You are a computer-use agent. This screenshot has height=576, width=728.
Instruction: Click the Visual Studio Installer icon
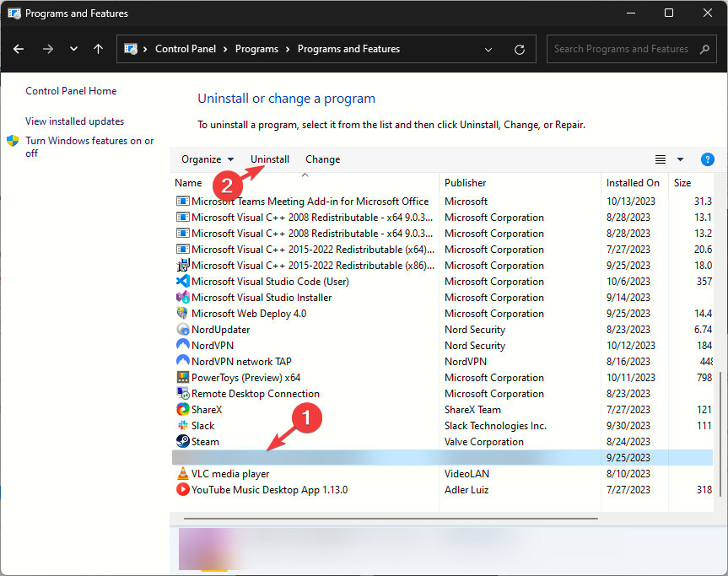coord(183,297)
